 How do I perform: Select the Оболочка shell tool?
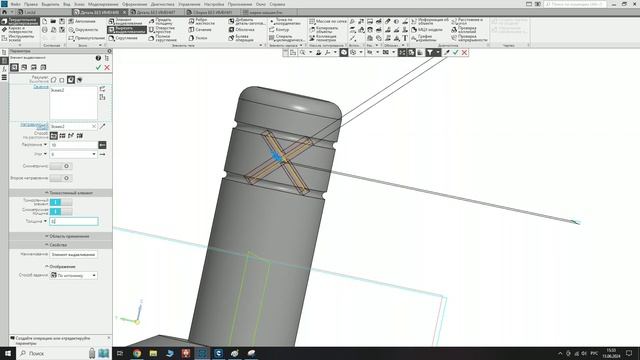click(241, 30)
